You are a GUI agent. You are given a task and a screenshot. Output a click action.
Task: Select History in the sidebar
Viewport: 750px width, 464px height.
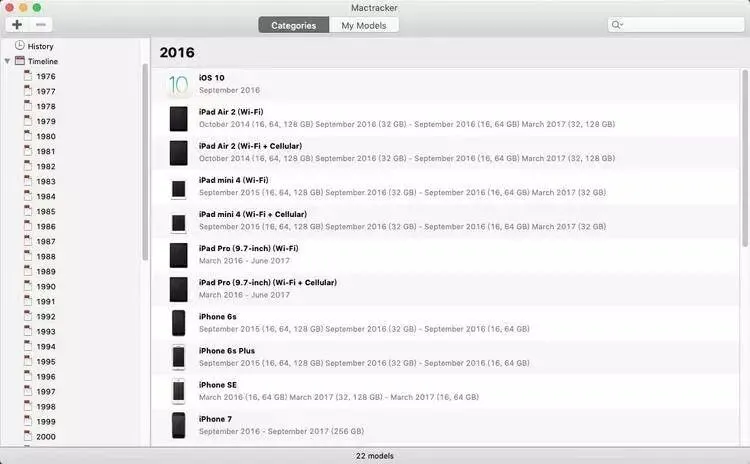coord(41,46)
